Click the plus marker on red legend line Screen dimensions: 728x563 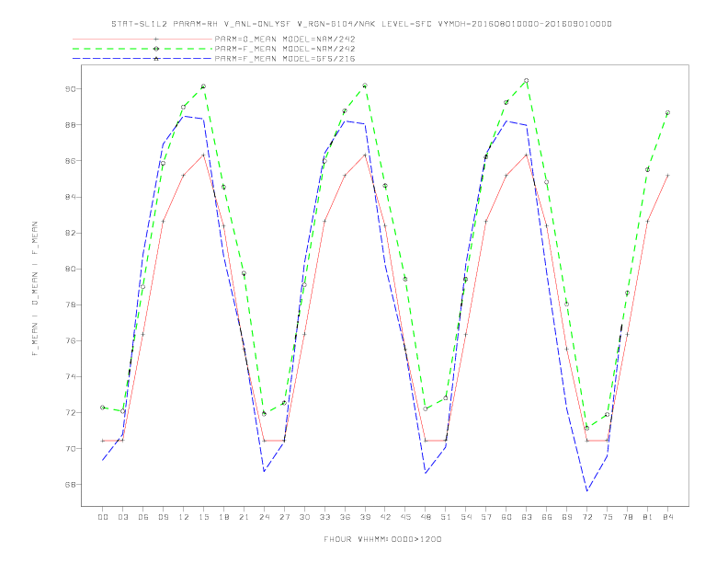tap(156, 39)
